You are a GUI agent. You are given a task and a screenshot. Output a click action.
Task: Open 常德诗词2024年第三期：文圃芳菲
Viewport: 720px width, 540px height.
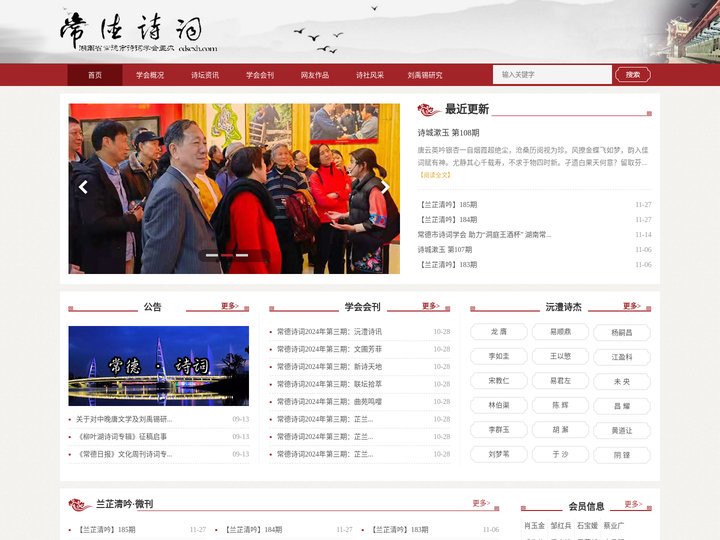point(329,349)
